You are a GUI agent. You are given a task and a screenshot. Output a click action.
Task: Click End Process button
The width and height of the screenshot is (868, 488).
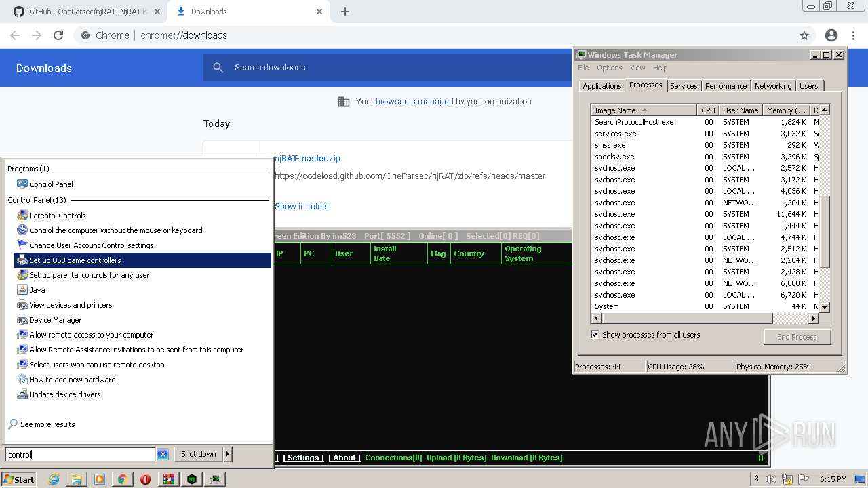click(x=797, y=337)
